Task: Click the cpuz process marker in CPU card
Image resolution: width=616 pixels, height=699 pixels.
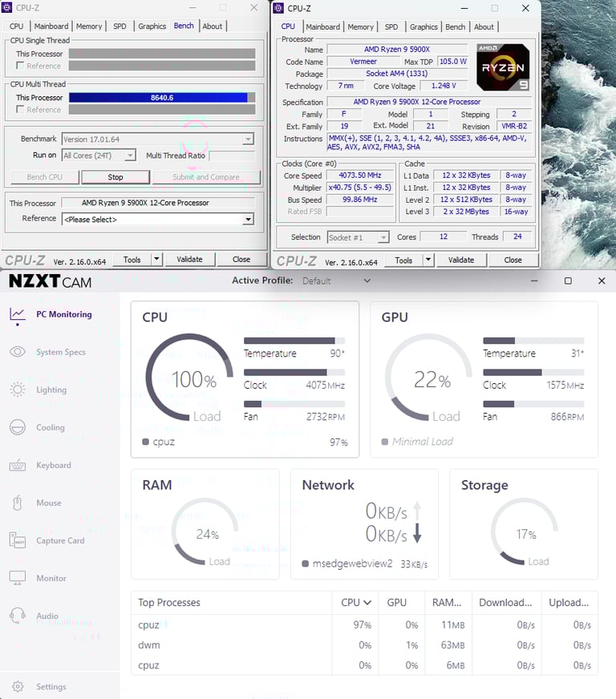Action: tap(145, 442)
